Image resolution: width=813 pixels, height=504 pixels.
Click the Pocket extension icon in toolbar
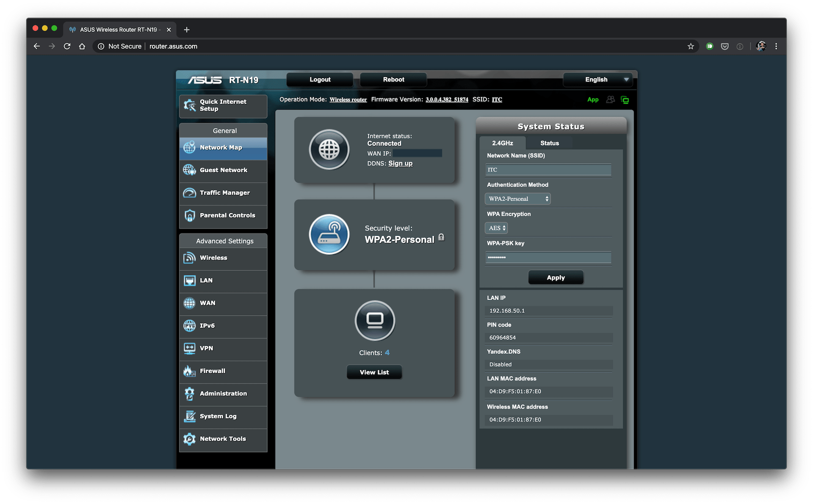click(x=725, y=46)
